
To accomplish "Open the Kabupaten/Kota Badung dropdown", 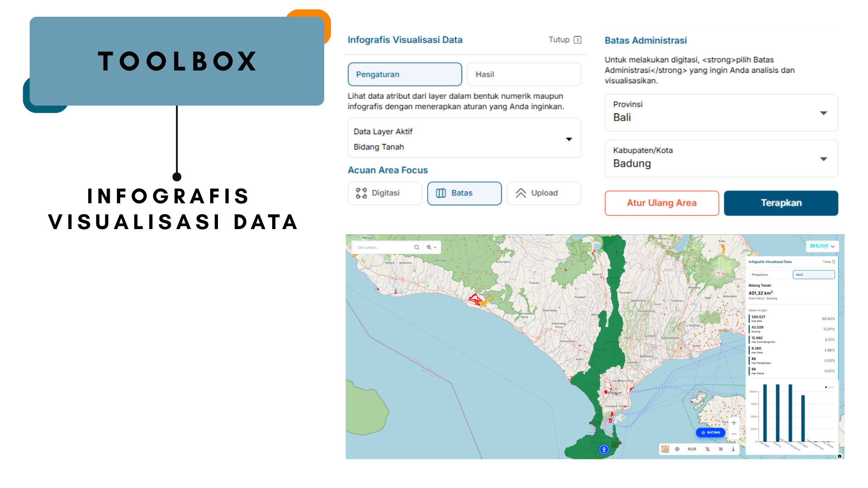I will click(x=722, y=159).
